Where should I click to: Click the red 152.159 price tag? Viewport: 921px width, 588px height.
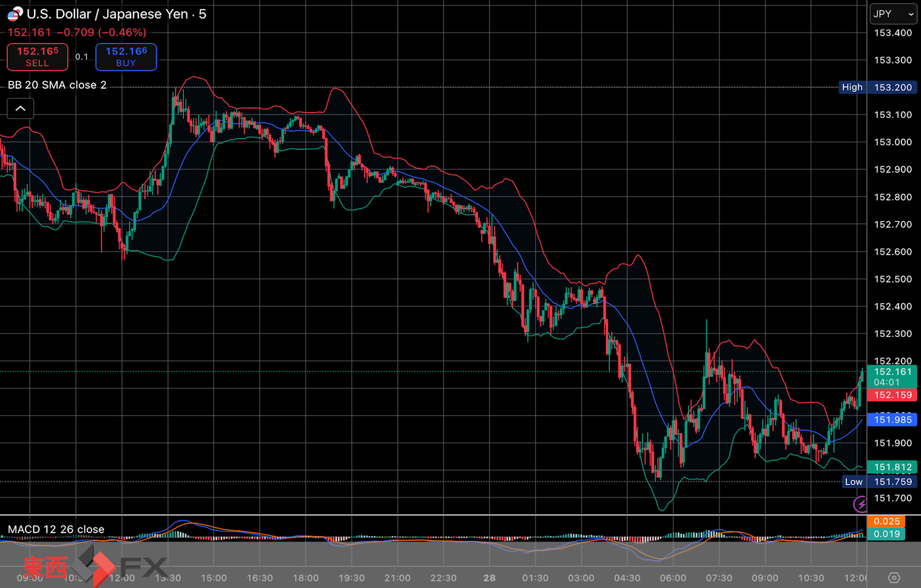892,395
